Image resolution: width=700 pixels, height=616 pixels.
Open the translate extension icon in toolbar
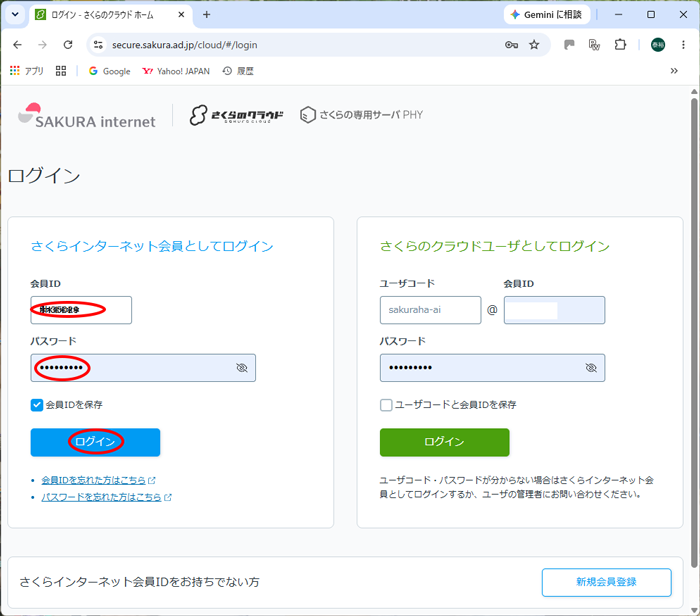point(594,45)
